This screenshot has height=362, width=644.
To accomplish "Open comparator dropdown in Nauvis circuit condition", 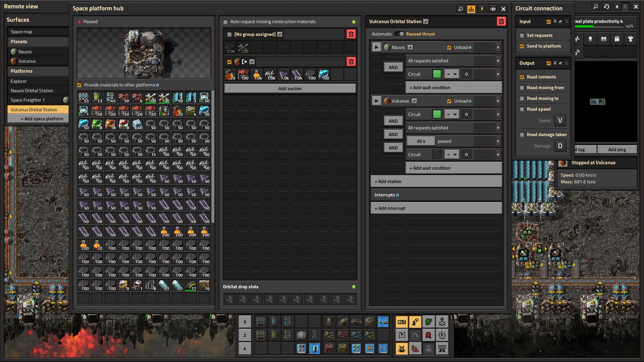I will coord(451,74).
